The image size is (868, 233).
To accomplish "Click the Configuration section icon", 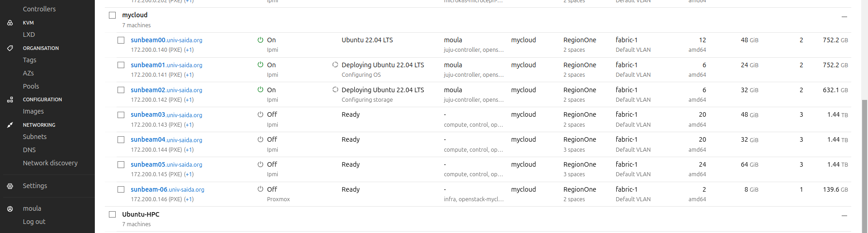I will click(x=10, y=99).
